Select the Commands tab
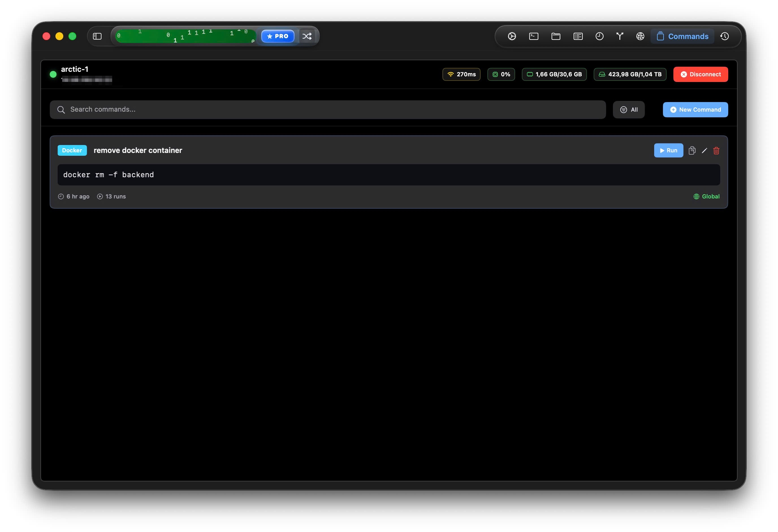The width and height of the screenshot is (778, 532). pos(682,36)
